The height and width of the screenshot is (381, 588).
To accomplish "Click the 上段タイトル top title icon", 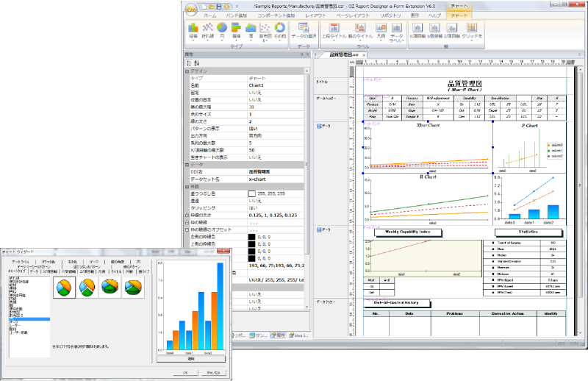I will (x=334, y=27).
